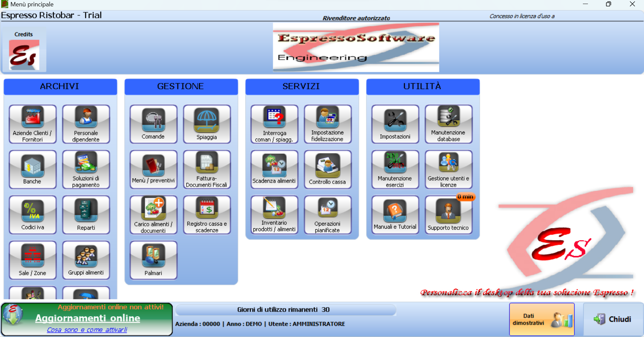Image resolution: width=644 pixels, height=337 pixels.
Task: Select the Reparti icon
Action: click(86, 215)
